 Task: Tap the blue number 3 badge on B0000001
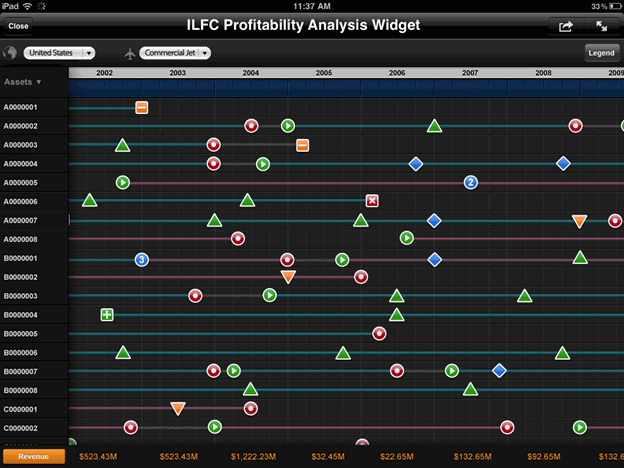[142, 260]
